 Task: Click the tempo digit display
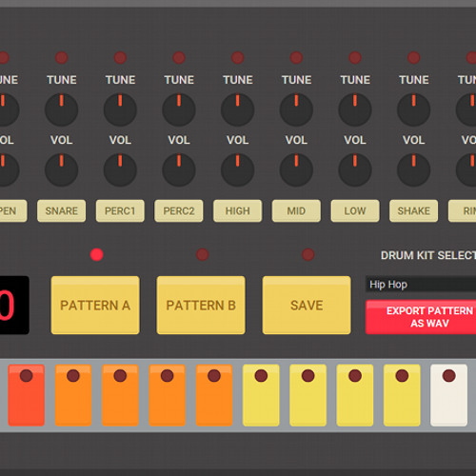(14, 305)
